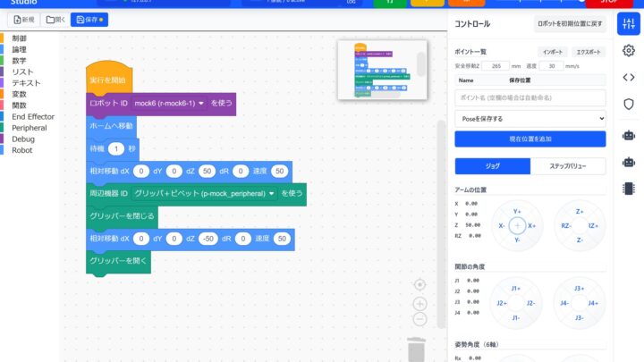Jog arm in Z+ direction
The width and height of the screenshot is (644, 362).
tap(580, 211)
